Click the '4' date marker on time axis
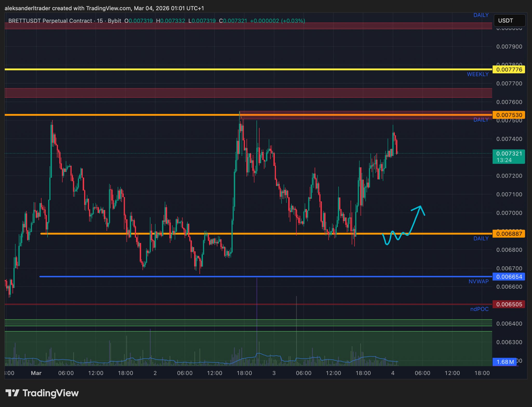Image resolution: width=532 pixels, height=407 pixels. click(x=393, y=373)
